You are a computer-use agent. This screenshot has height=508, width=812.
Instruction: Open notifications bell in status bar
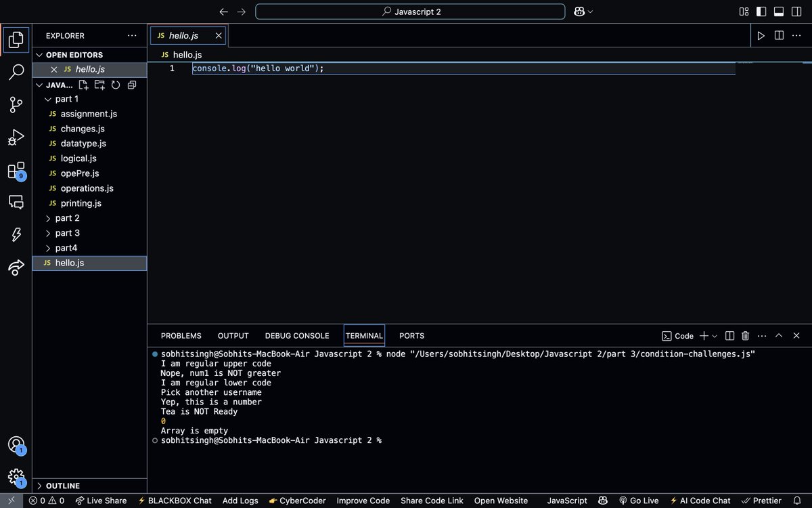tap(797, 501)
